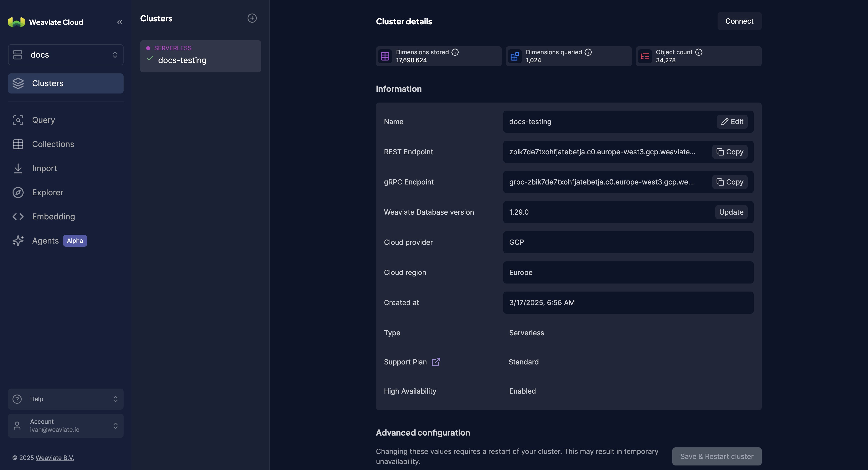
Task: Open the Agents Alpha page
Action: (x=66, y=241)
